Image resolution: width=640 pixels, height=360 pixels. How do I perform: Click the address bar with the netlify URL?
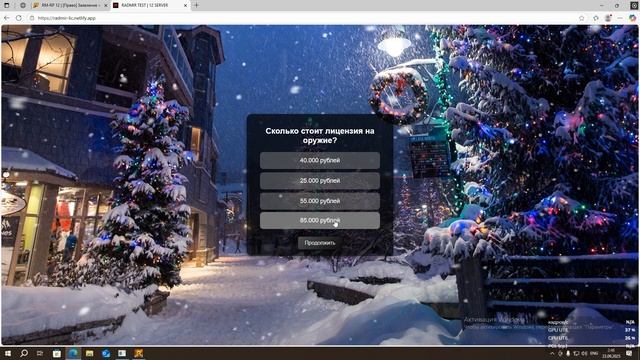point(302,18)
